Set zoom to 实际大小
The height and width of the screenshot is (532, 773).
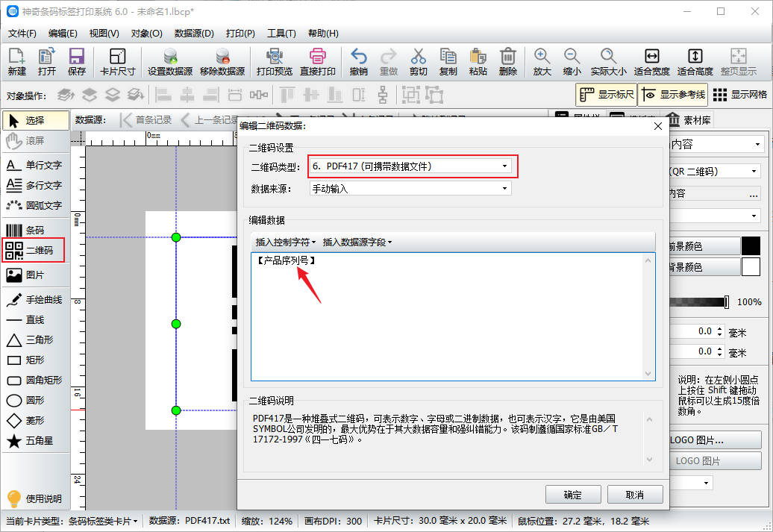pos(608,62)
